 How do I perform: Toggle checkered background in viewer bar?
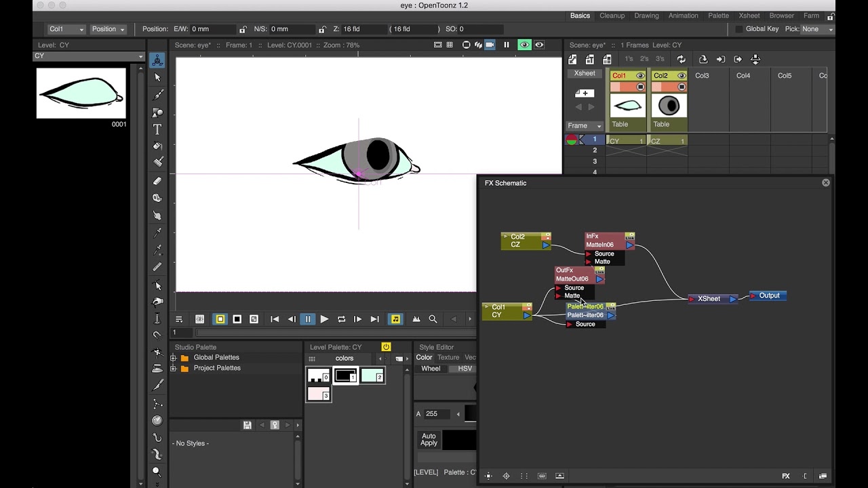254,319
